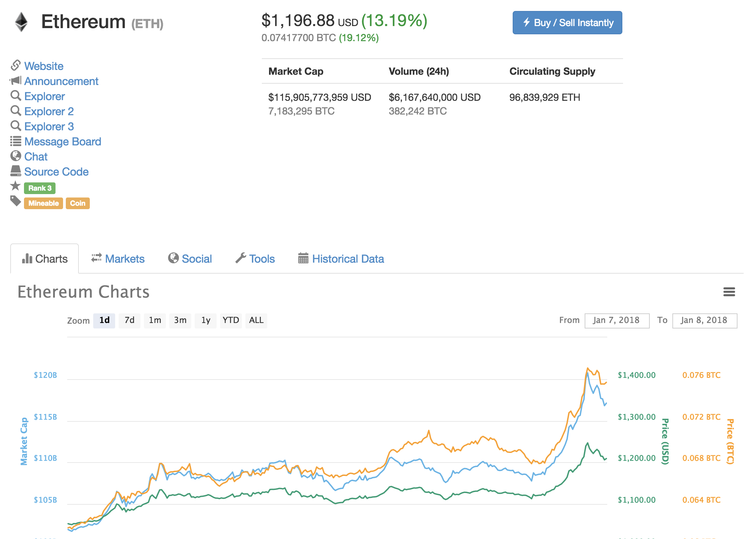This screenshot has width=756, height=539.
Task: Click the magnifier icon beside Explorer 2
Action: (x=16, y=111)
